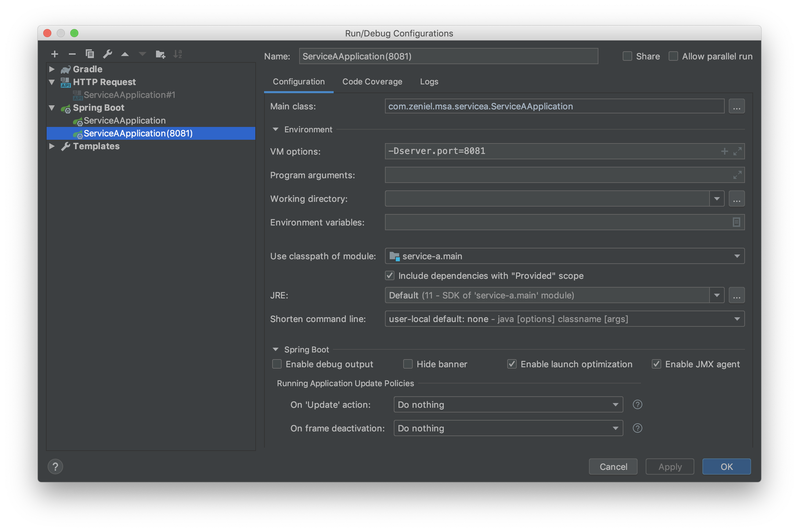The width and height of the screenshot is (799, 532).
Task: Click the Move Up arrow icon
Action: [125, 54]
